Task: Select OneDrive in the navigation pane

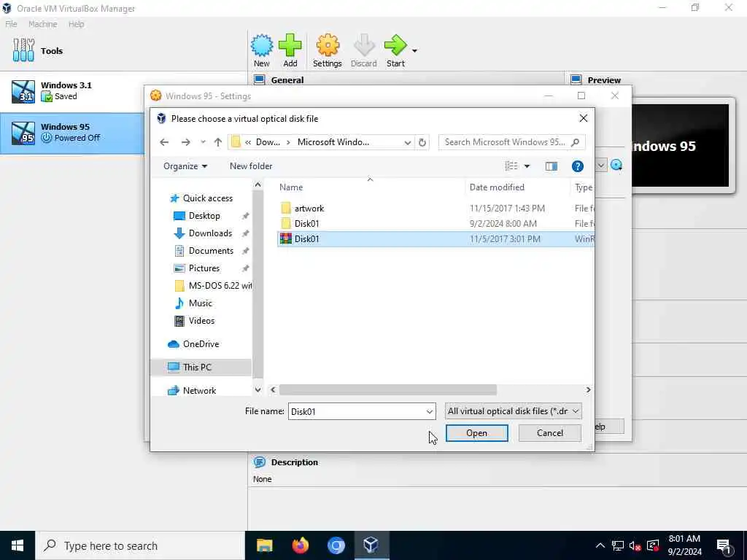Action: click(x=201, y=344)
